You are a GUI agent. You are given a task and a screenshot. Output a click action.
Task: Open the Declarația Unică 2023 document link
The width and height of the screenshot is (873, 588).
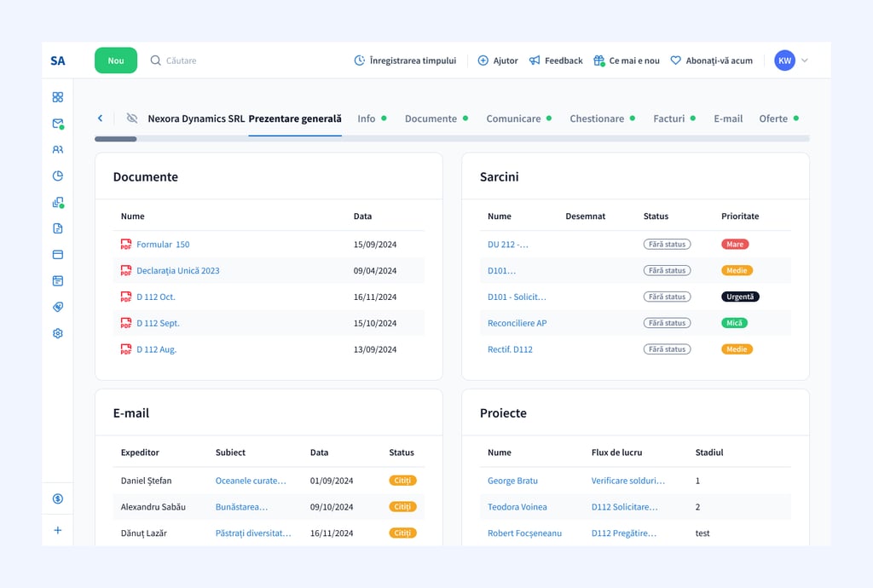pos(177,271)
